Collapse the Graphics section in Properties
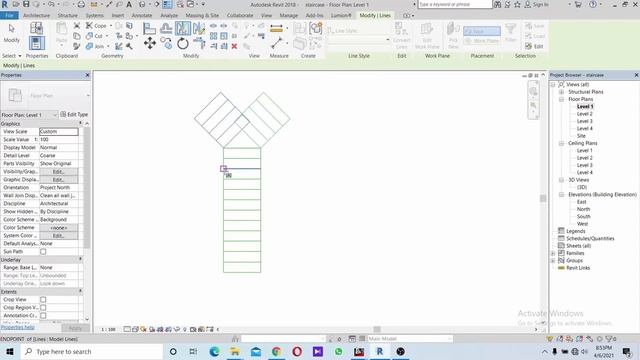This screenshot has width=640, height=360. click(x=80, y=123)
